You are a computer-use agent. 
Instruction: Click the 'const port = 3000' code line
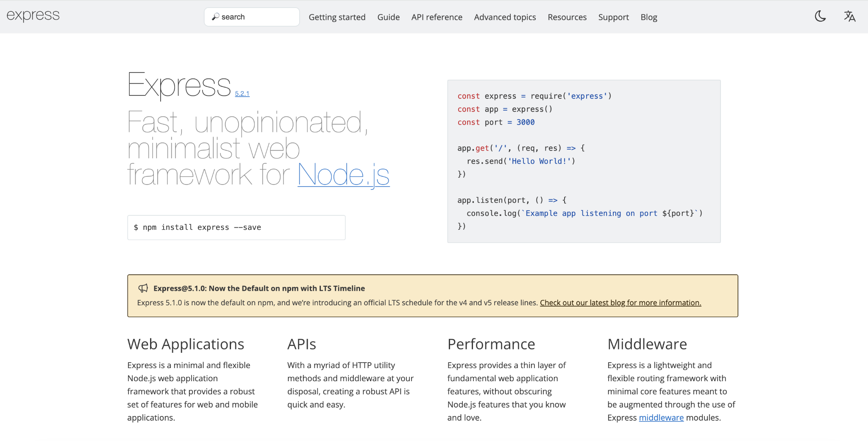pos(496,122)
